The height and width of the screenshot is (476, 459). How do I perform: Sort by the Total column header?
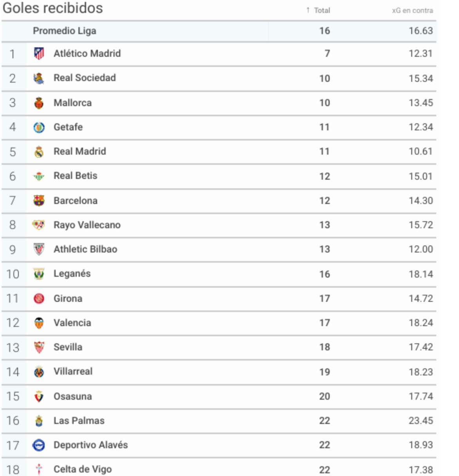click(x=322, y=11)
